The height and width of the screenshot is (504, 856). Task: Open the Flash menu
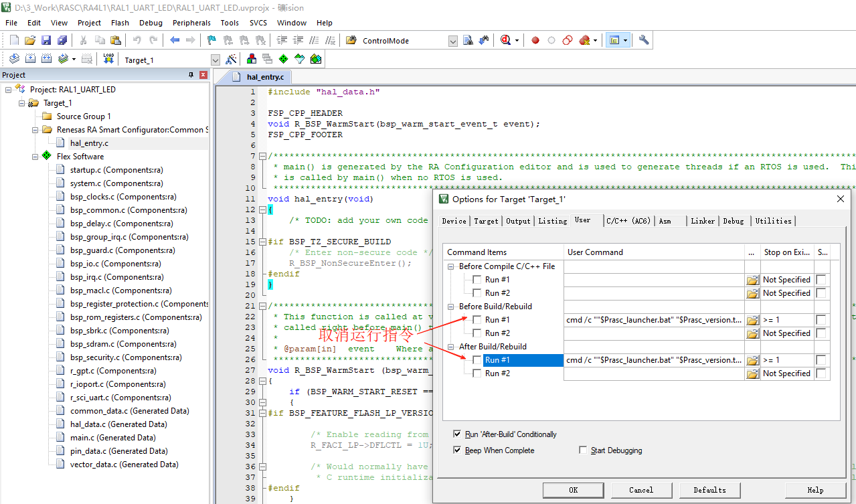(120, 23)
